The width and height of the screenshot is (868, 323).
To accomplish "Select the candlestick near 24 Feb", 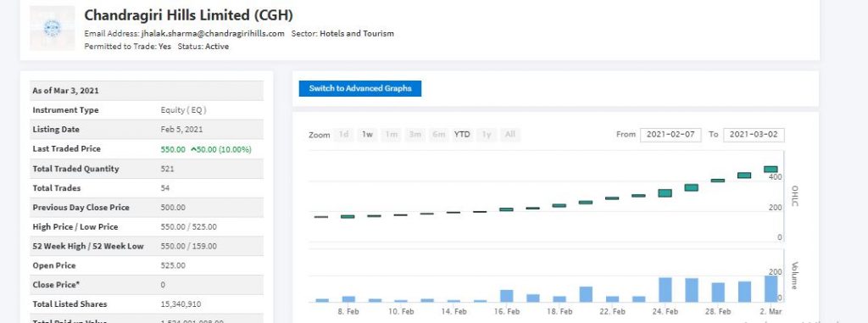I will pyautogui.click(x=665, y=192).
